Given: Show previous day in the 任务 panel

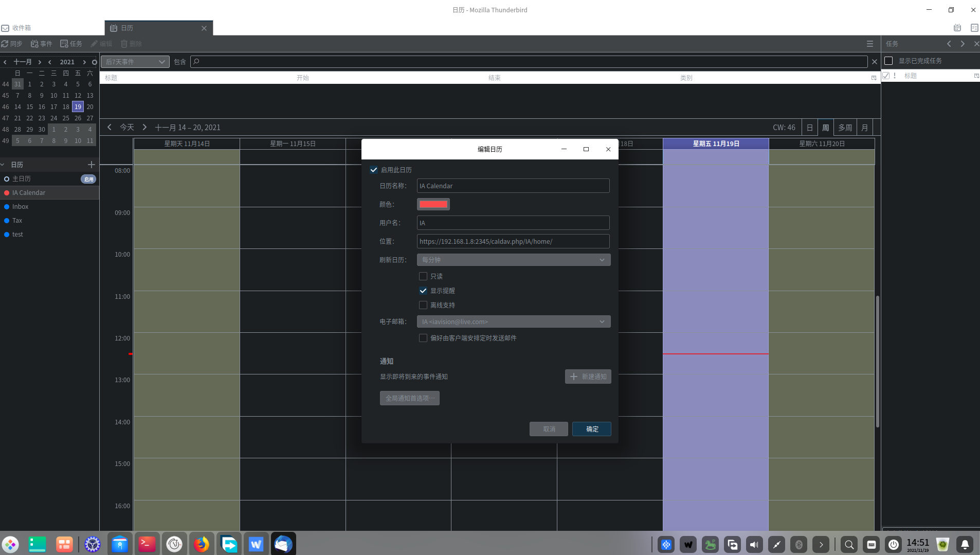Looking at the screenshot, I should [949, 44].
